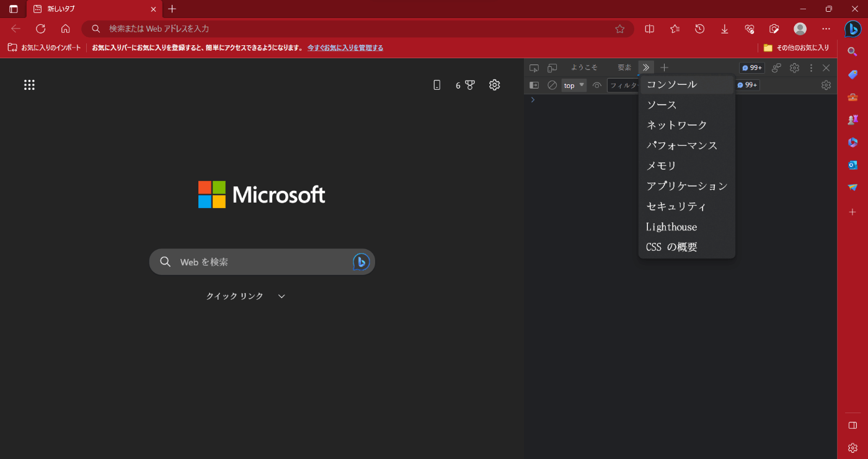Click the mobile phone icon on page
The width and height of the screenshot is (868, 459).
coord(436,85)
